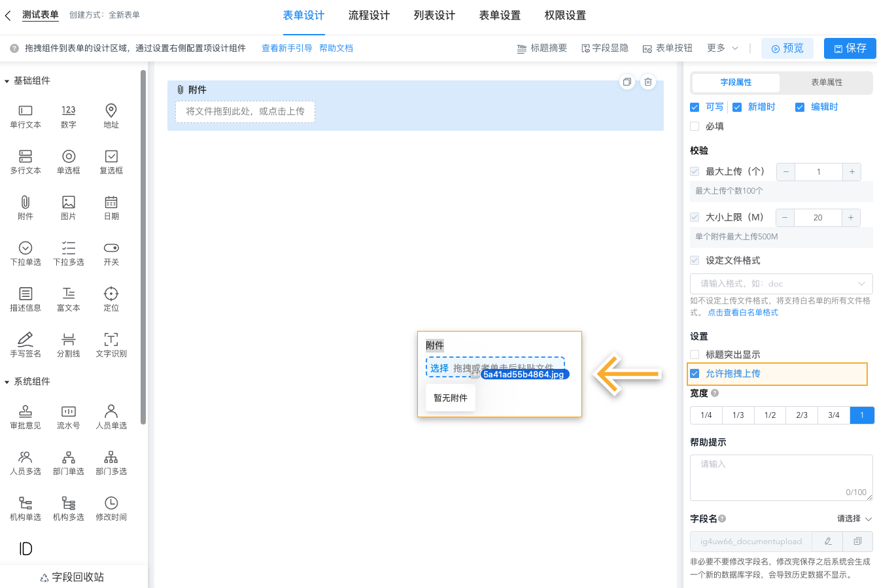Screen dimensions: 877x588
Task: Select the 附件 (attachment) component
Action: pos(25,207)
